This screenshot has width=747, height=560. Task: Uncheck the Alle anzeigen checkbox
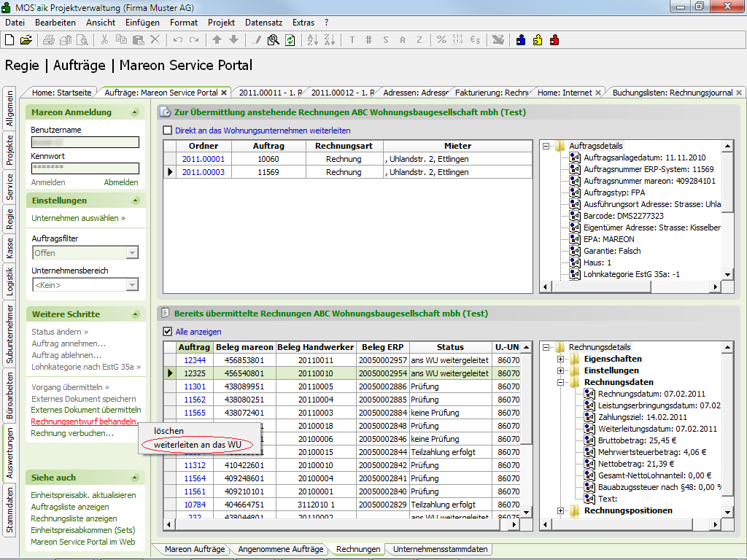[167, 332]
